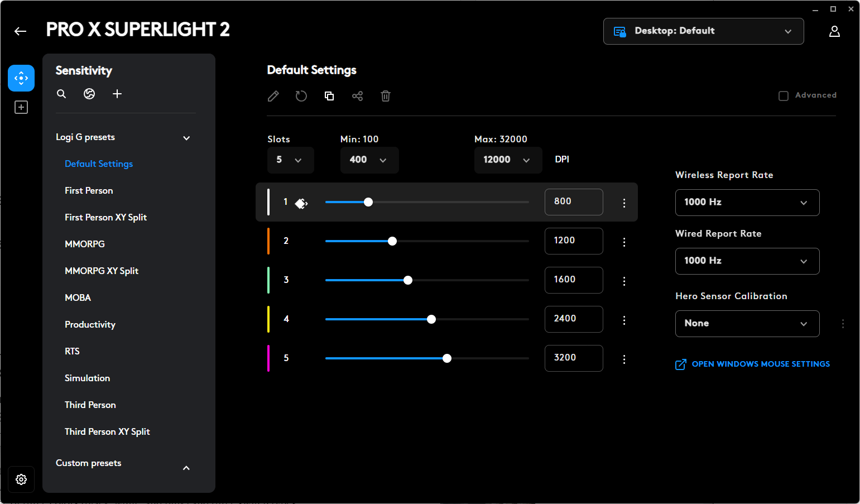Search the sensitivity presets
The height and width of the screenshot is (504, 860).
[61, 94]
